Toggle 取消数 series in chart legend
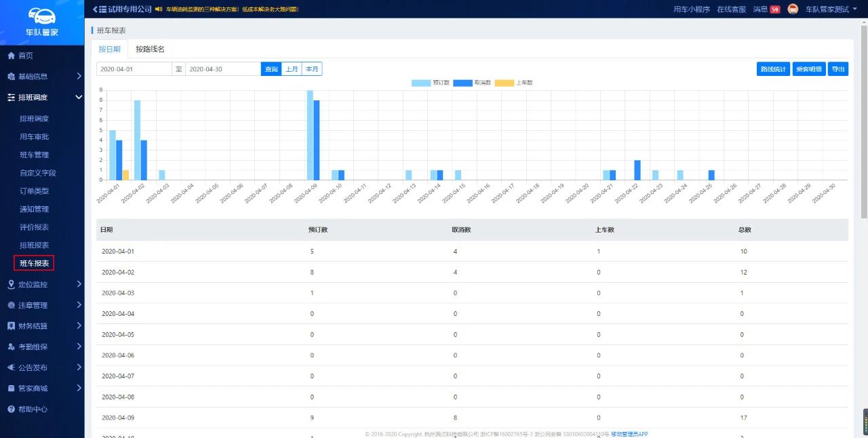 462,83
